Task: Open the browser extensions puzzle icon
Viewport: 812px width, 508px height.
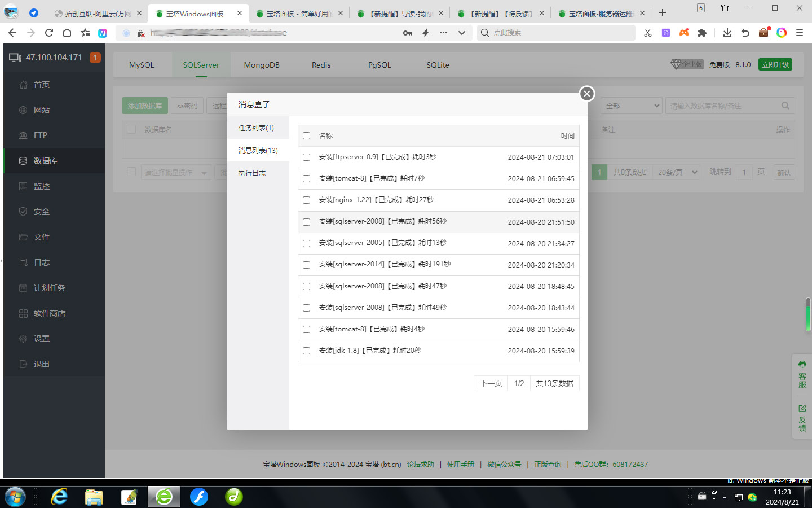Action: (702, 33)
